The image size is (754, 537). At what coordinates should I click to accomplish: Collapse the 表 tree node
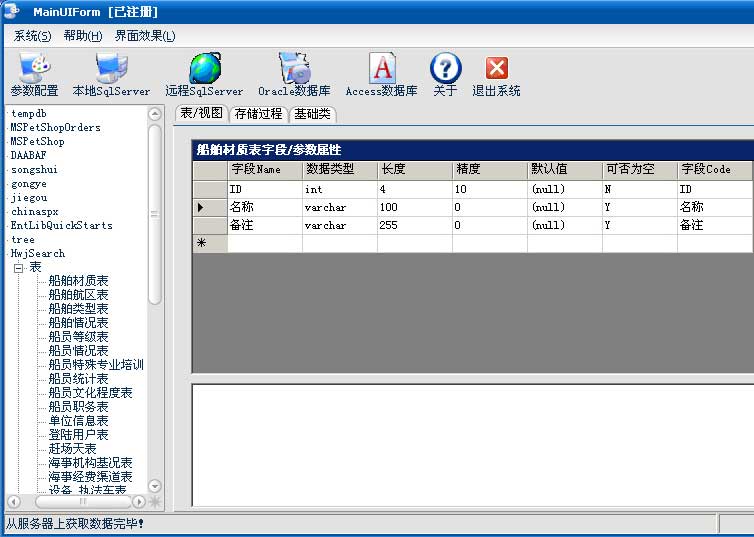[18, 268]
